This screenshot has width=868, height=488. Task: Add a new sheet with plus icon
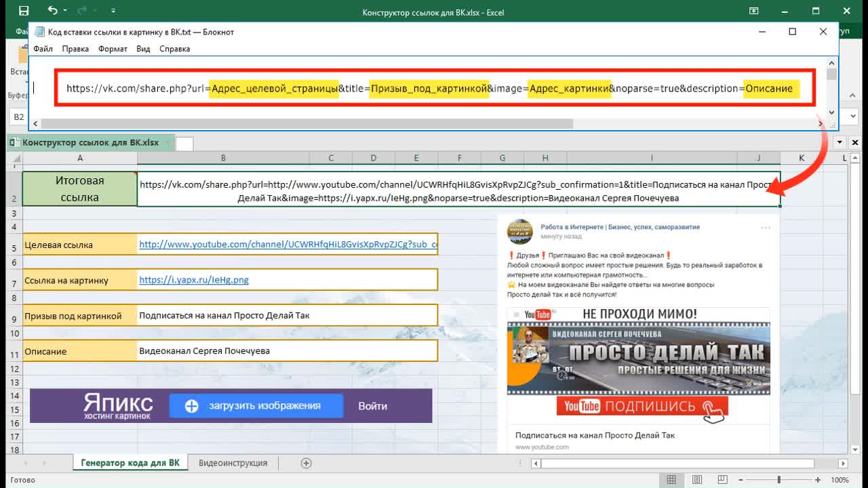point(306,463)
